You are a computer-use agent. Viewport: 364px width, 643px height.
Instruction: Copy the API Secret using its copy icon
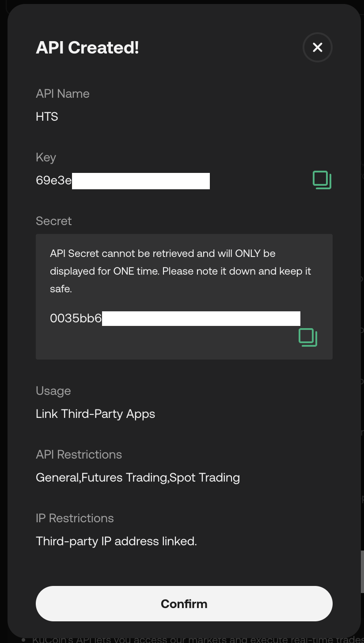tap(308, 337)
